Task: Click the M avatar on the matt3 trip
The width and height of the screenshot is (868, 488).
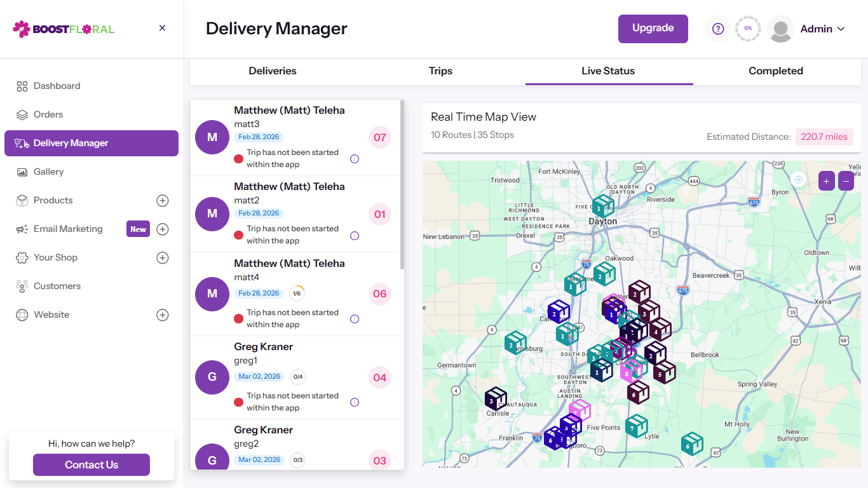Action: [x=212, y=137]
